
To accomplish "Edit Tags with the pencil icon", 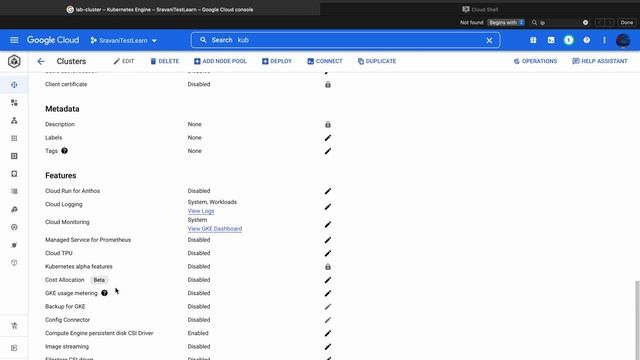I will pyautogui.click(x=328, y=151).
